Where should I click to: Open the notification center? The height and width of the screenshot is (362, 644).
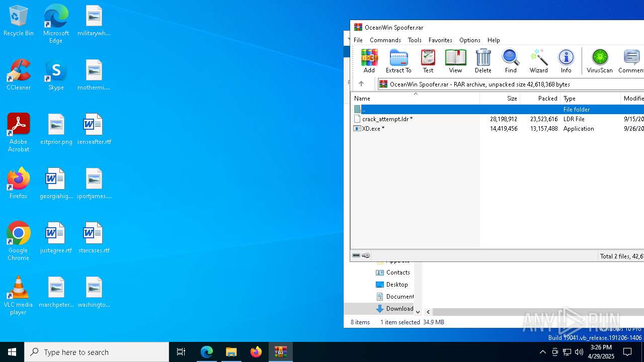point(627,352)
